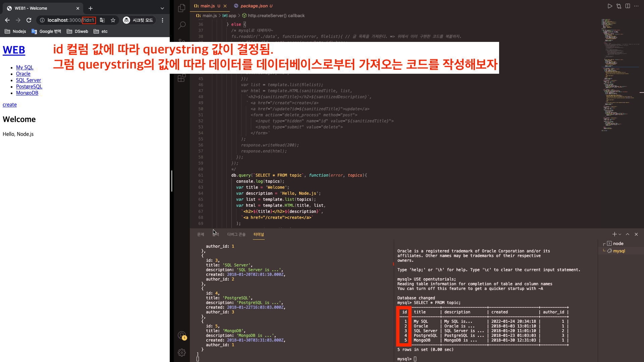Open the Explorer files icon in activity bar

(x=181, y=8)
